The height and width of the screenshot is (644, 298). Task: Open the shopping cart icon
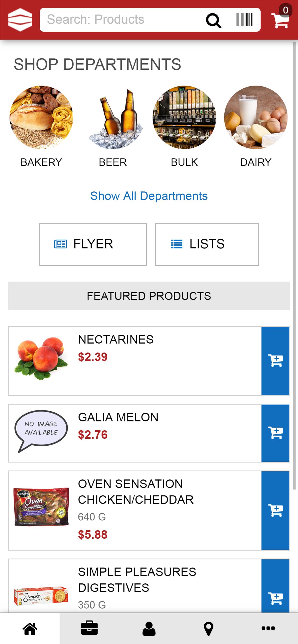tap(280, 20)
